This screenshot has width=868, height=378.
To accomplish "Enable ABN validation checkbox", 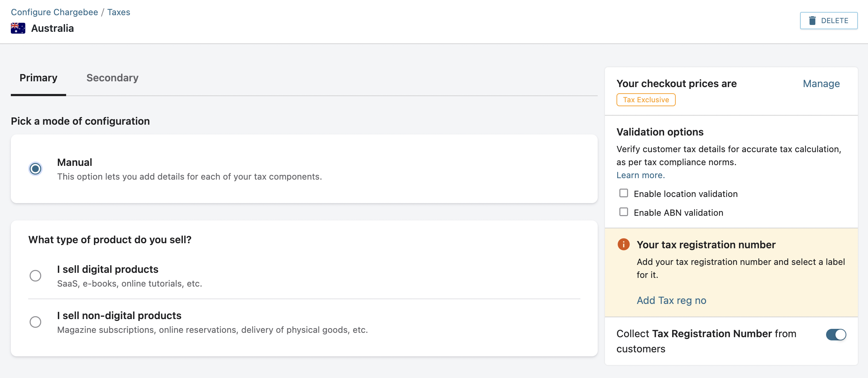I will point(624,212).
